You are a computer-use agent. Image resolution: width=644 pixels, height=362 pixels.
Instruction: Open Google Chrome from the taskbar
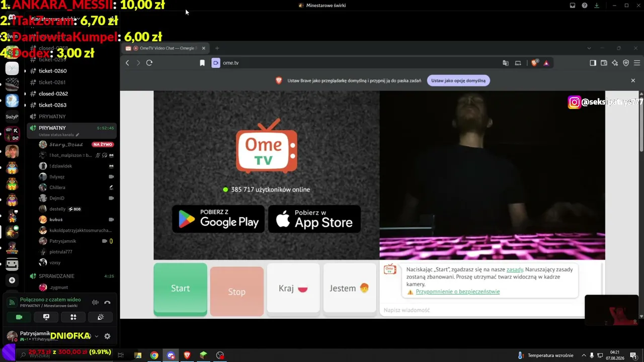[x=154, y=355]
